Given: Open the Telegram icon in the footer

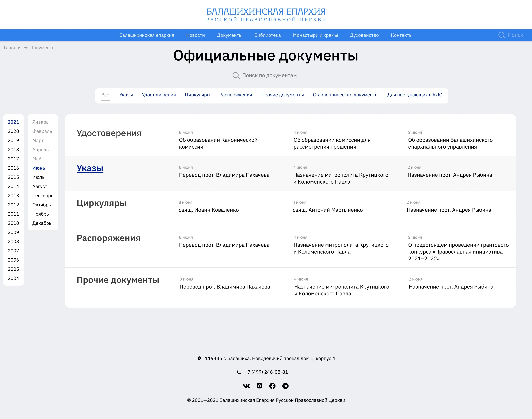Looking at the screenshot, I should (x=285, y=386).
